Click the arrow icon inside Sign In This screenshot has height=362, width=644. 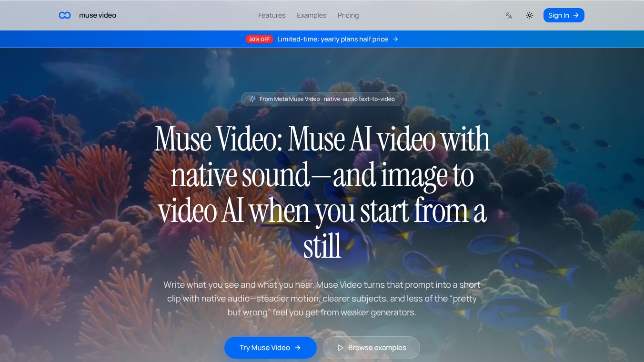click(x=576, y=15)
